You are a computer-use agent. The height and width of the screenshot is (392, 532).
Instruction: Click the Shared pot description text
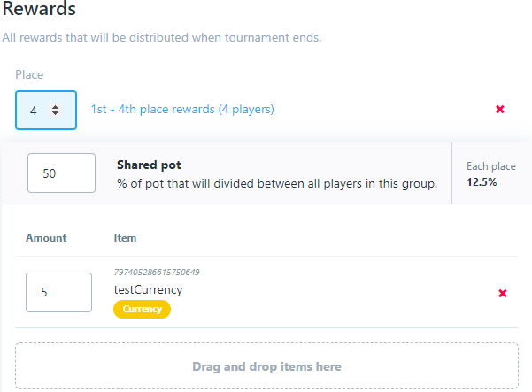coord(277,183)
